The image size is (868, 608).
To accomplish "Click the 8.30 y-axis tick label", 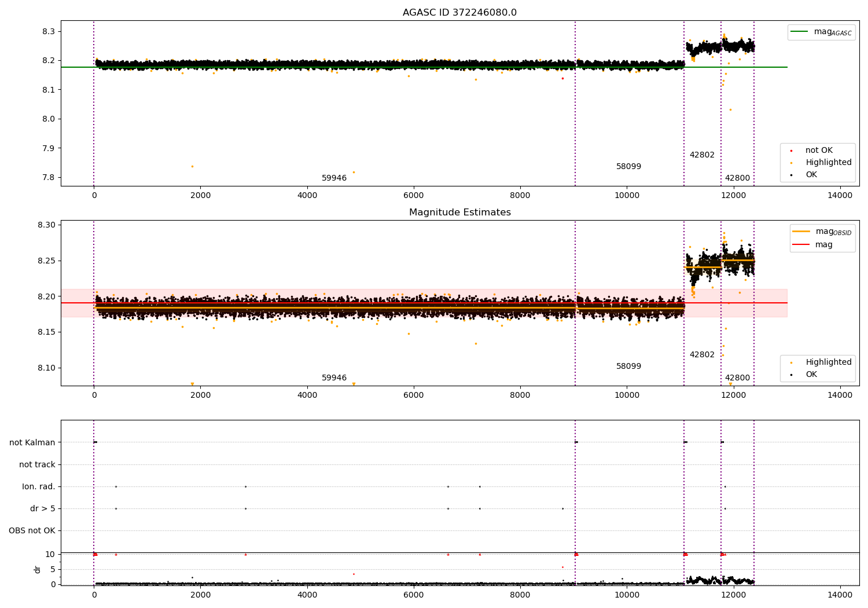I will [46, 225].
